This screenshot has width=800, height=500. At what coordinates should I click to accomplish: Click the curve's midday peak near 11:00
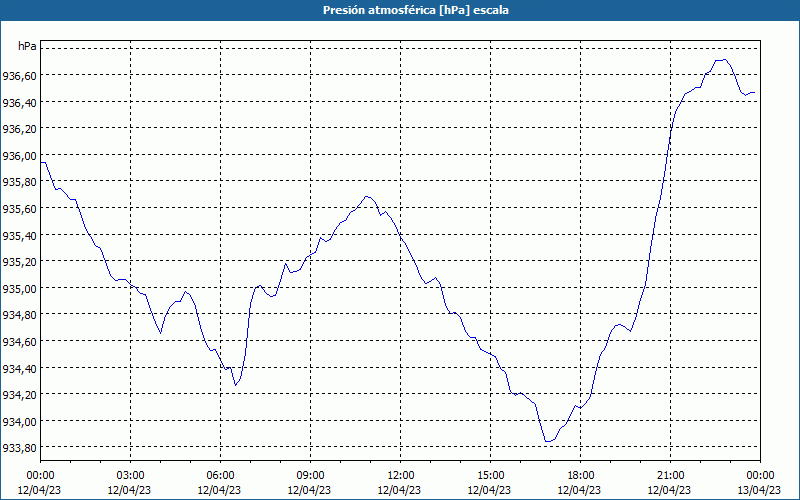pos(367,196)
